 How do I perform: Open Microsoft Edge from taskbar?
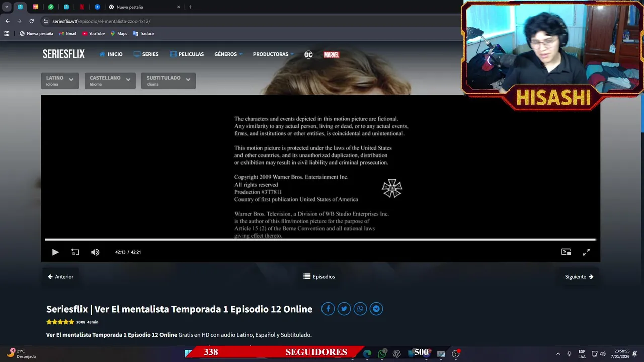pyautogui.click(x=367, y=354)
